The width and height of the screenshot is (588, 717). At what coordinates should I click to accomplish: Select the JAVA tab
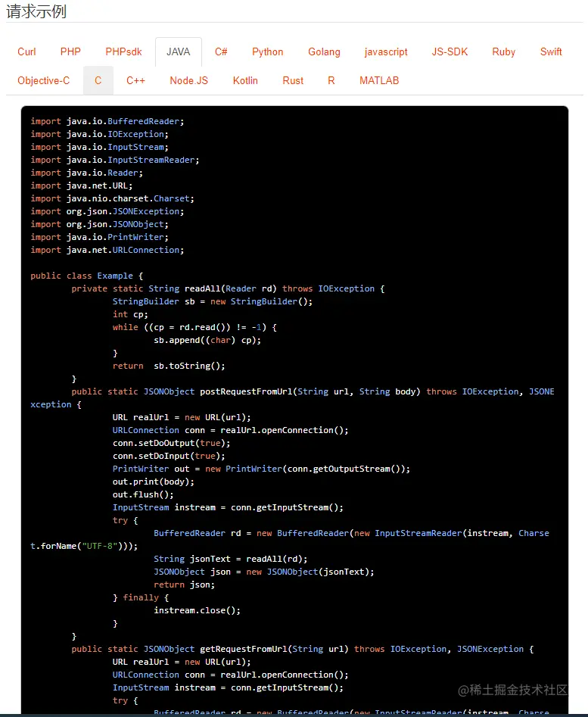point(178,51)
